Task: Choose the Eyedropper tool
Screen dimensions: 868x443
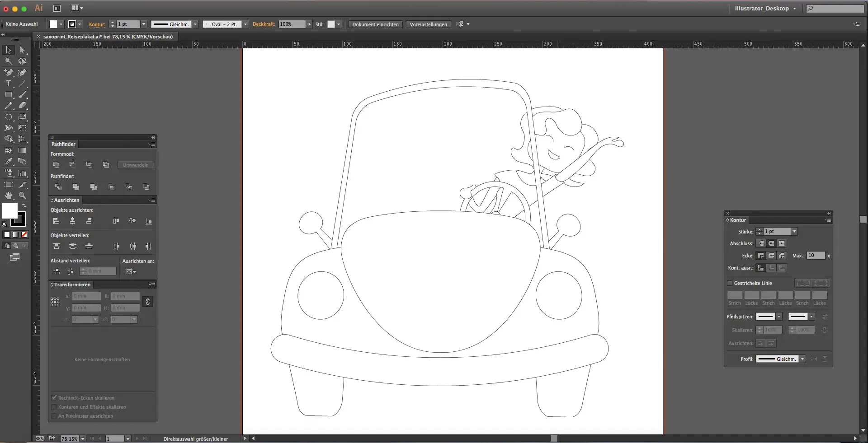Action: [8, 161]
